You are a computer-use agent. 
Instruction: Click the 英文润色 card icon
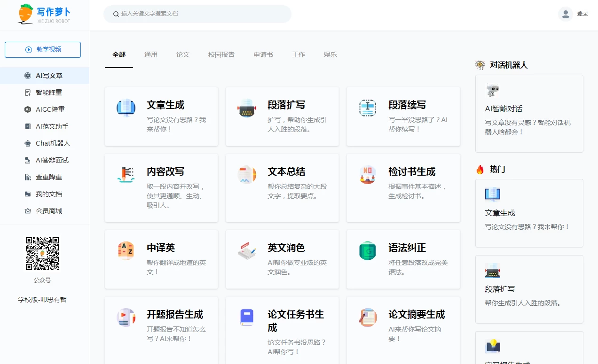pos(247,251)
